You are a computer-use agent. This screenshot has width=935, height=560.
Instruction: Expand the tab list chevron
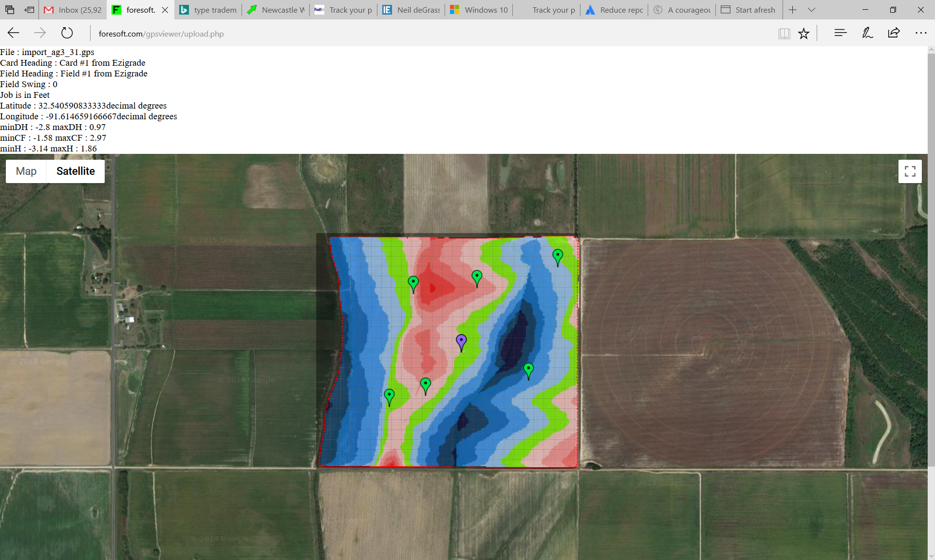coord(811,10)
